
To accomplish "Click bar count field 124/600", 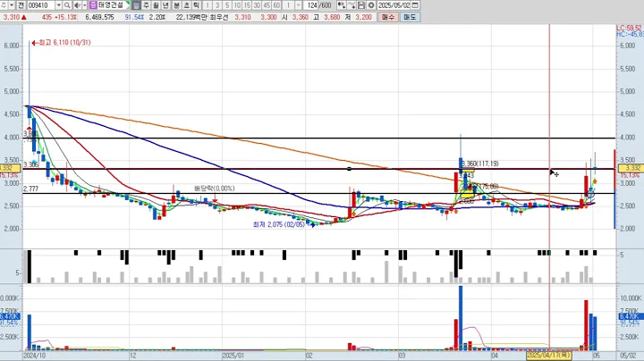I will [318, 5].
